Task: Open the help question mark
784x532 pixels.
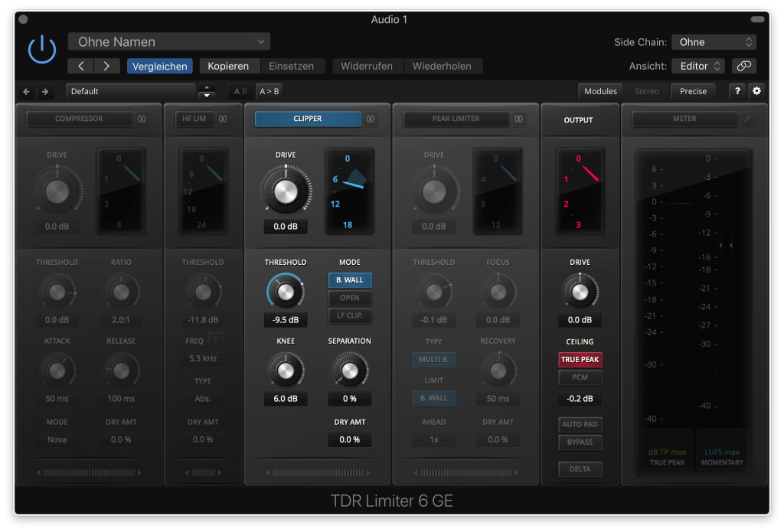Action: (x=737, y=91)
